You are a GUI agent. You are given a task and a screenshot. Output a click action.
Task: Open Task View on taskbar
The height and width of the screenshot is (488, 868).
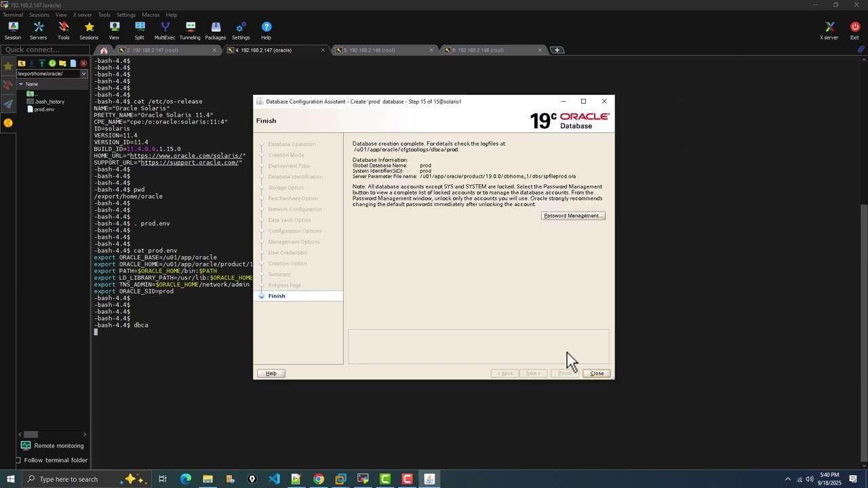pyautogui.click(x=163, y=479)
